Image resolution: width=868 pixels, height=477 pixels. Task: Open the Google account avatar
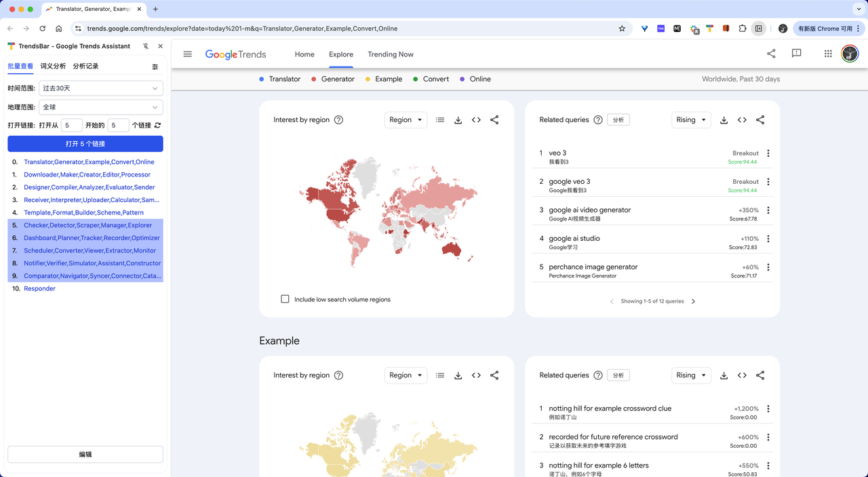click(x=850, y=54)
